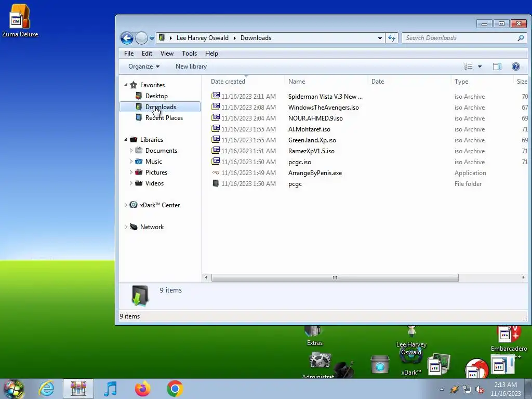Expand the xDark Center node
532x399 pixels.
click(x=126, y=205)
